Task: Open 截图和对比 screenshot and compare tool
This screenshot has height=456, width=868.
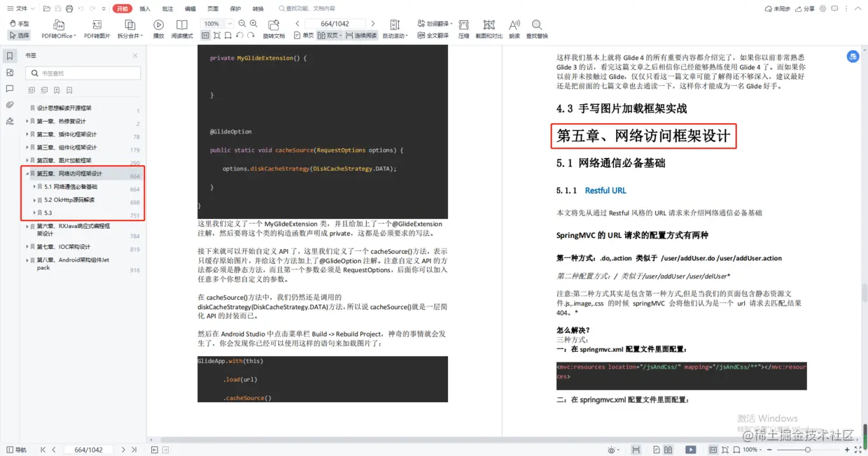Action: point(489,29)
